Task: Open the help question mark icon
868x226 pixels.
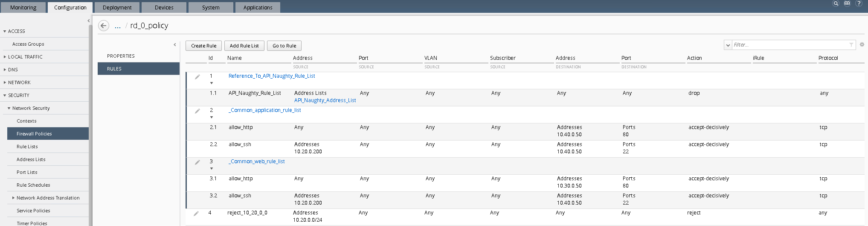Action: click(859, 3)
